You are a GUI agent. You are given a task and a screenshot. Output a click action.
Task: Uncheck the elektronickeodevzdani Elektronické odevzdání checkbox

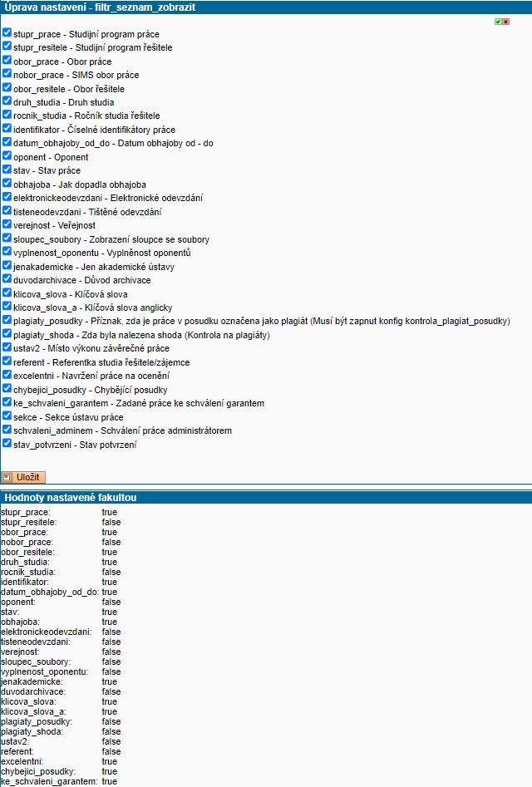coord(7,197)
